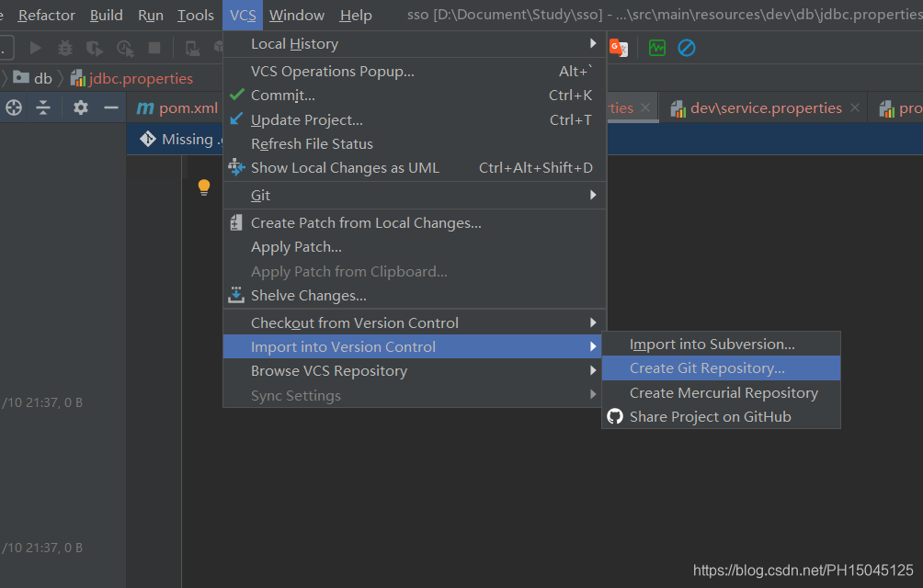
Task: Open the Refactor menu
Action: pos(47,16)
